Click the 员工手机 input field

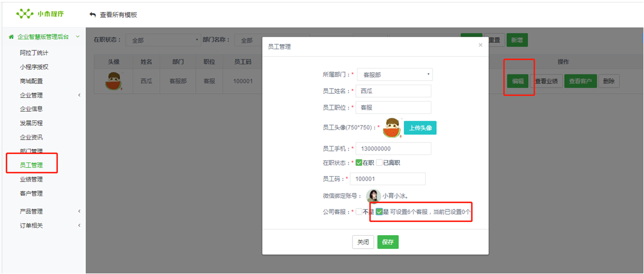(x=393, y=149)
